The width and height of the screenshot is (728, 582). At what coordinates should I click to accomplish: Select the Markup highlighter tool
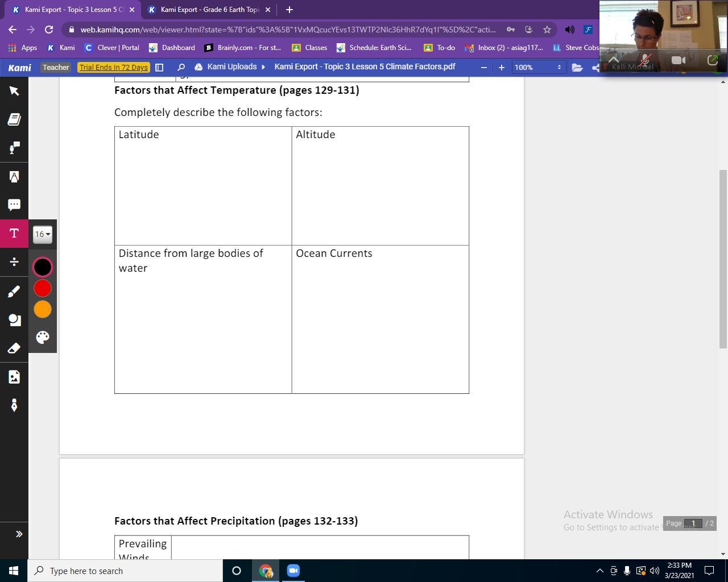14,177
